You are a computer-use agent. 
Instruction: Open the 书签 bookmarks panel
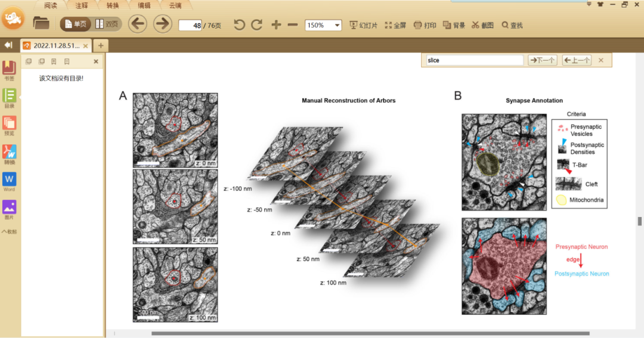(9, 70)
